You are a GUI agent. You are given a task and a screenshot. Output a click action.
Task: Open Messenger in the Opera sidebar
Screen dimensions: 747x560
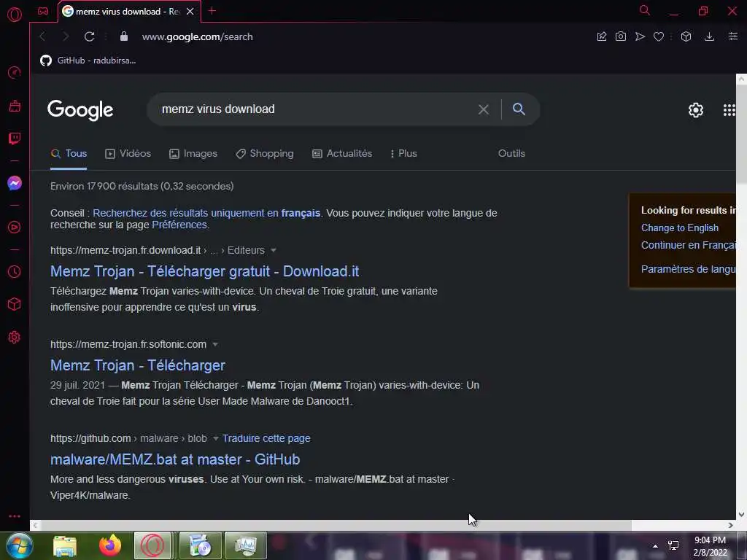(x=15, y=183)
